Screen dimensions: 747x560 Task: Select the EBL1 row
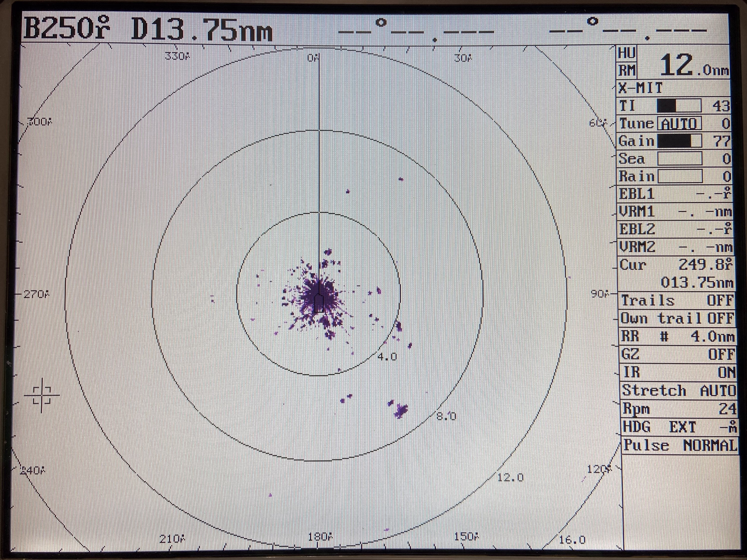675,194
